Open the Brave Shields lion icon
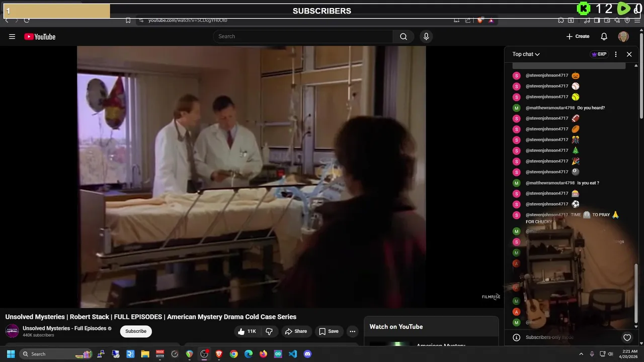 480,20
